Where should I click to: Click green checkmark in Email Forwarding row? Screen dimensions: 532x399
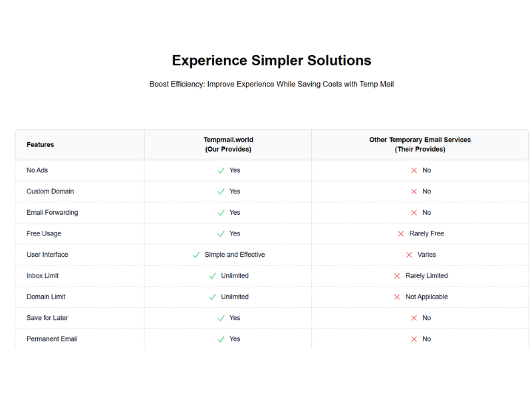pyautogui.click(x=221, y=213)
